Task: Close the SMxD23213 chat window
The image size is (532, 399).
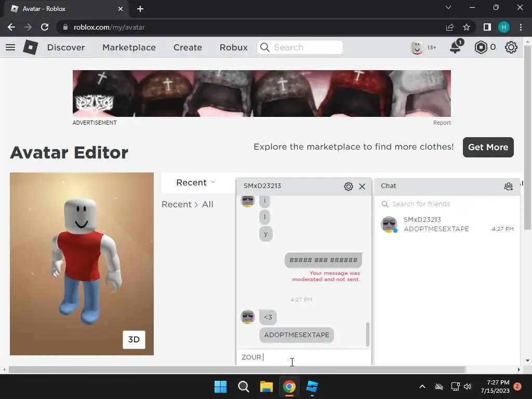Action: 362,187
